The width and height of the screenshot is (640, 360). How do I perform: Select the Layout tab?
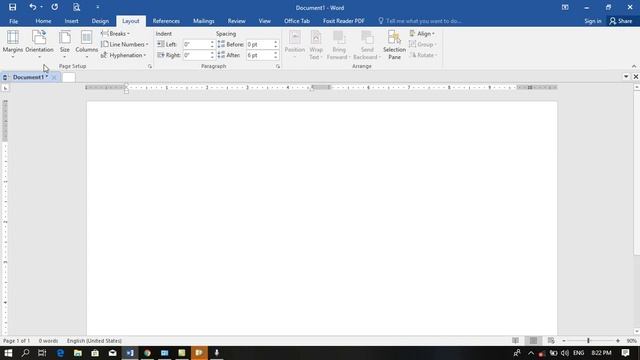point(131,21)
